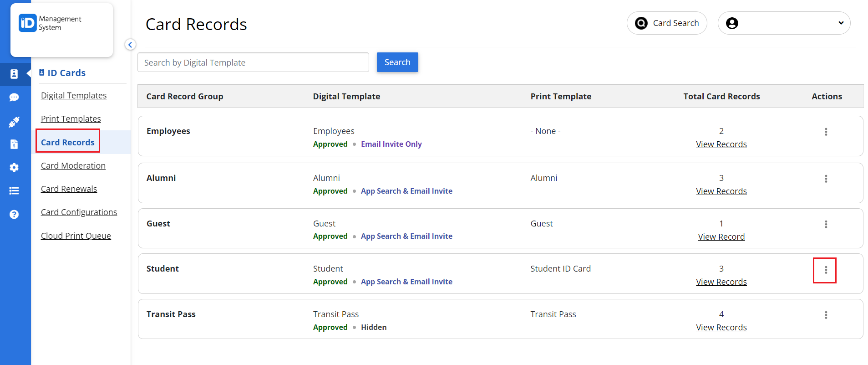Focus the Search by Digital Template field
The width and height of the screenshot is (868, 365).
[253, 62]
